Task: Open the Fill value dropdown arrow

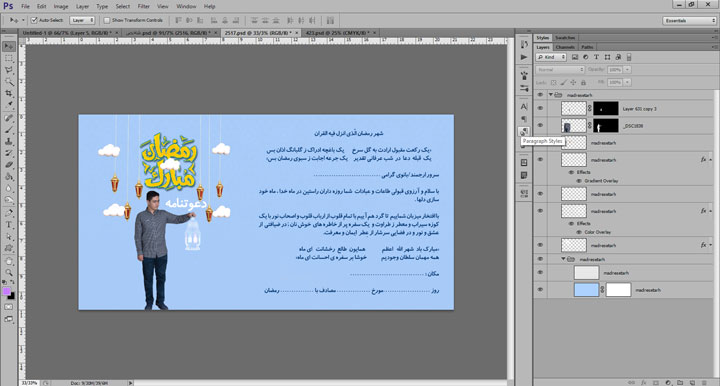Action: click(627, 83)
